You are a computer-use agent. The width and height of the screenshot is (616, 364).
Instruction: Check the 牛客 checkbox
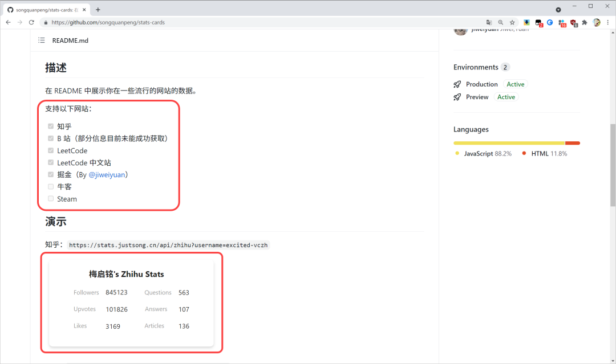click(51, 186)
